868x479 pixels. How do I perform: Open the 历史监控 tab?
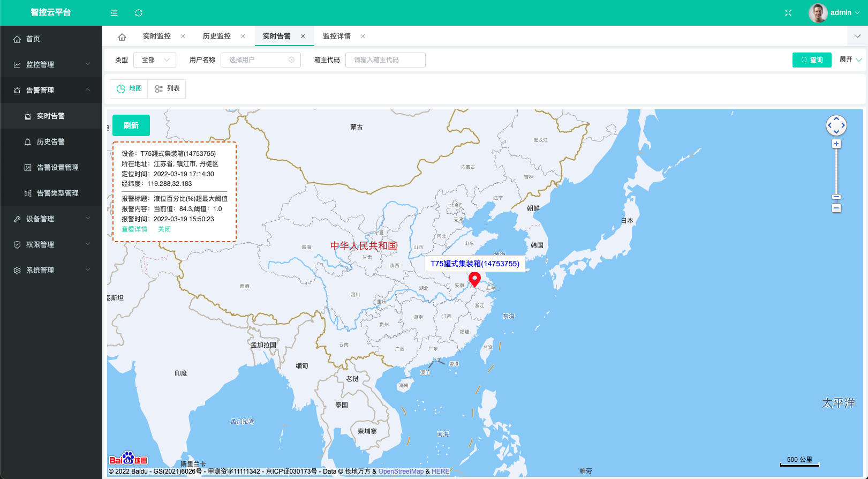(x=216, y=36)
